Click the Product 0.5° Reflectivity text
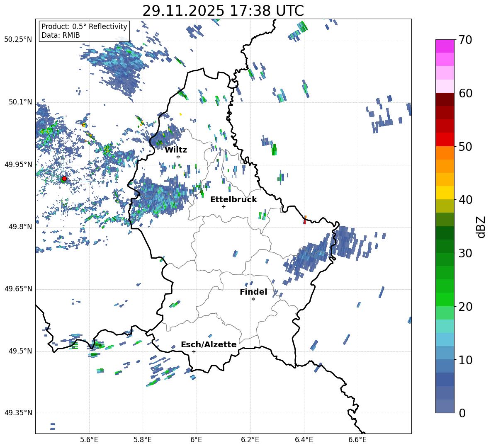The image size is (491, 448). click(84, 27)
